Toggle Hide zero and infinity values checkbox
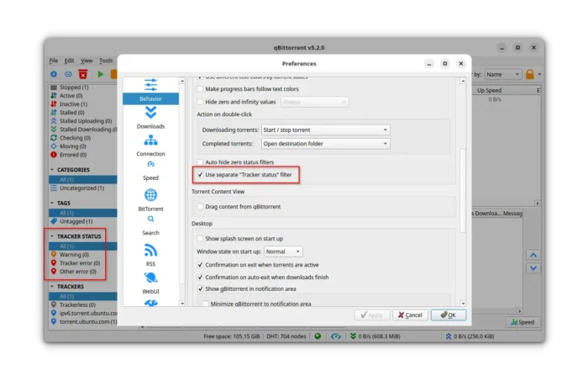This screenshot has height=381, width=588. [200, 102]
